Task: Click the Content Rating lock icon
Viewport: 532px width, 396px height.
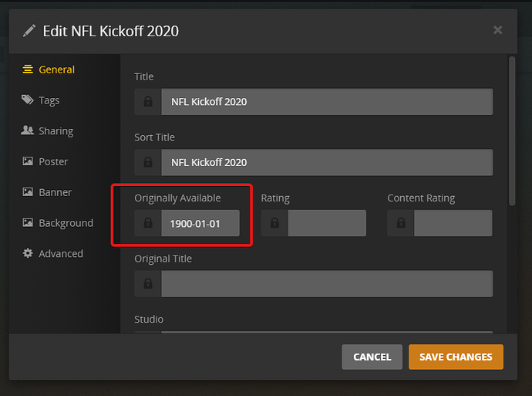Action: pyautogui.click(x=401, y=223)
